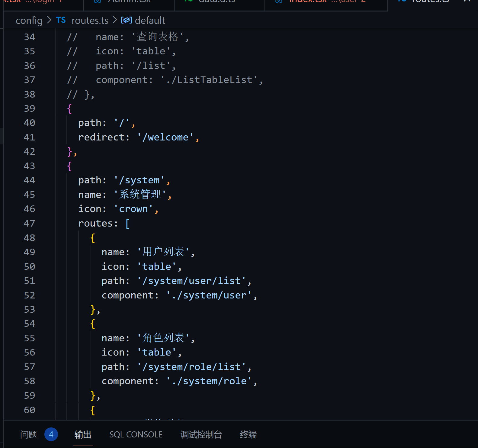
Task: Switch to the 问题 panel tab
Action: tap(29, 434)
